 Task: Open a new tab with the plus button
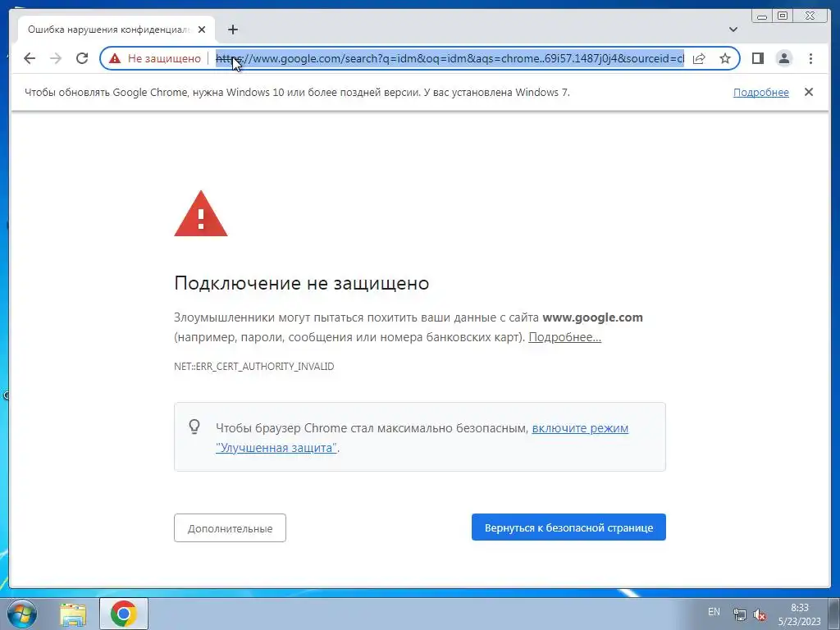(232, 30)
